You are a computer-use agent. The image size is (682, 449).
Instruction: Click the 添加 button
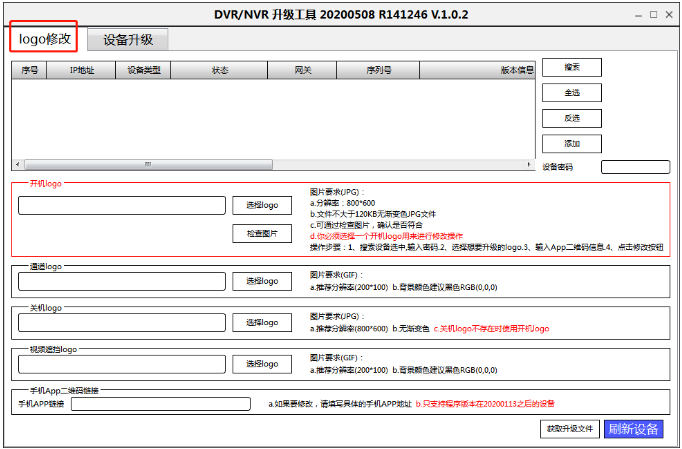572,144
